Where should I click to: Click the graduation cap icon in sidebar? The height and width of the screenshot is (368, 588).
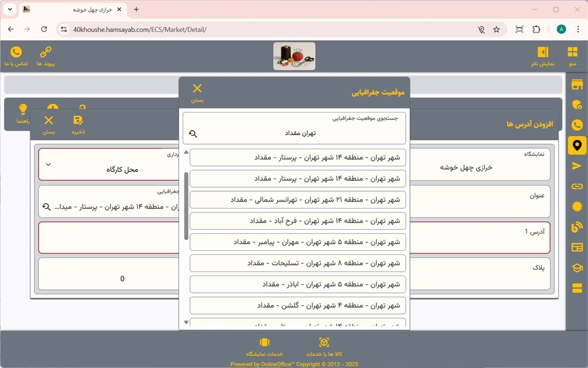click(577, 268)
